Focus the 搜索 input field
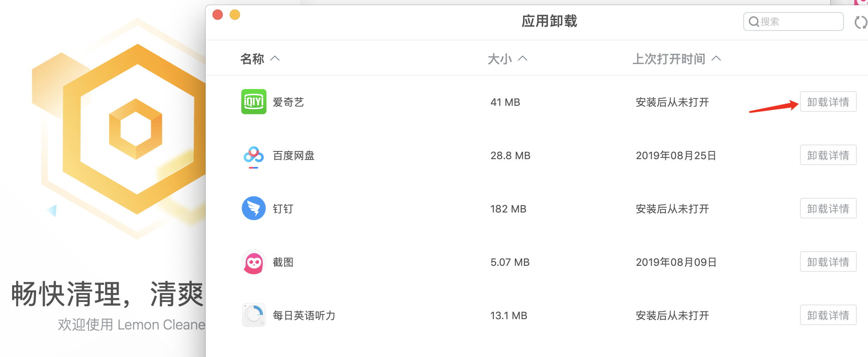 [x=793, y=22]
